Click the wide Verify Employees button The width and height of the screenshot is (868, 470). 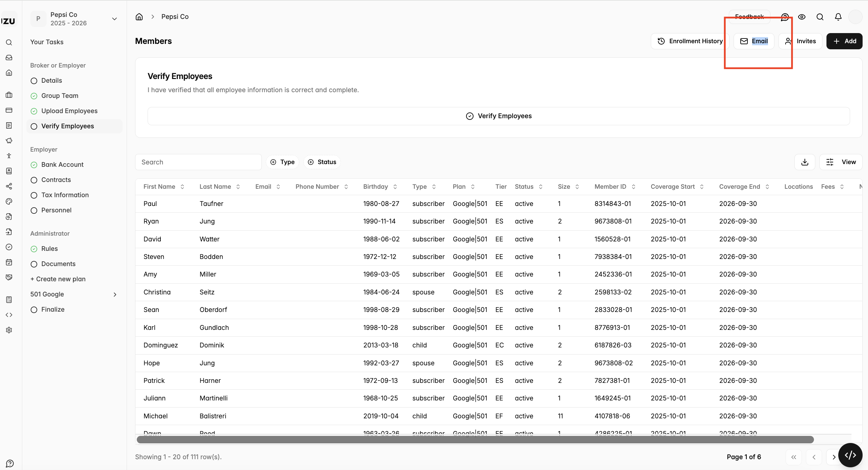[x=499, y=116]
